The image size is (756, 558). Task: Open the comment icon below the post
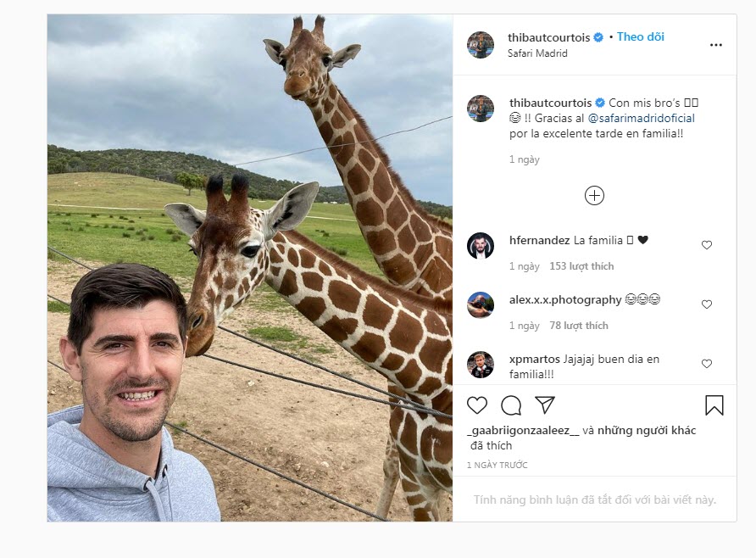tap(510, 406)
